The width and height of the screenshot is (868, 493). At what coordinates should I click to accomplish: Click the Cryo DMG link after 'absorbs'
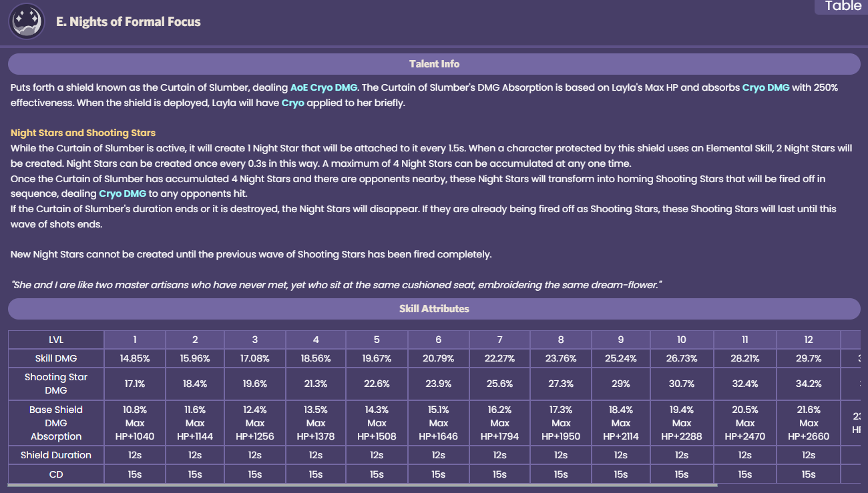point(766,87)
